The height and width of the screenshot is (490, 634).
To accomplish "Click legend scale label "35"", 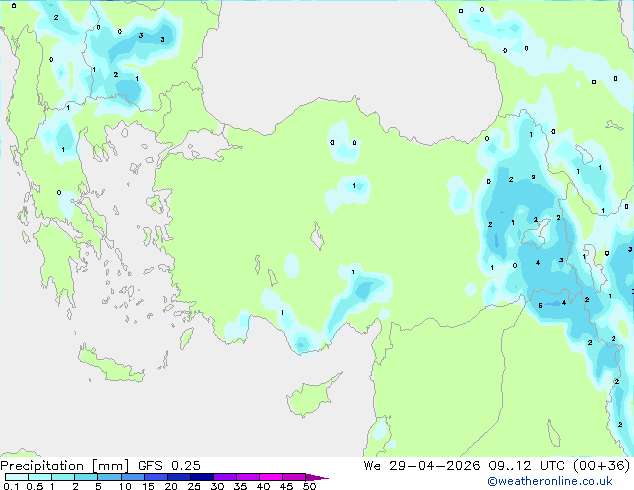I will (240, 486).
